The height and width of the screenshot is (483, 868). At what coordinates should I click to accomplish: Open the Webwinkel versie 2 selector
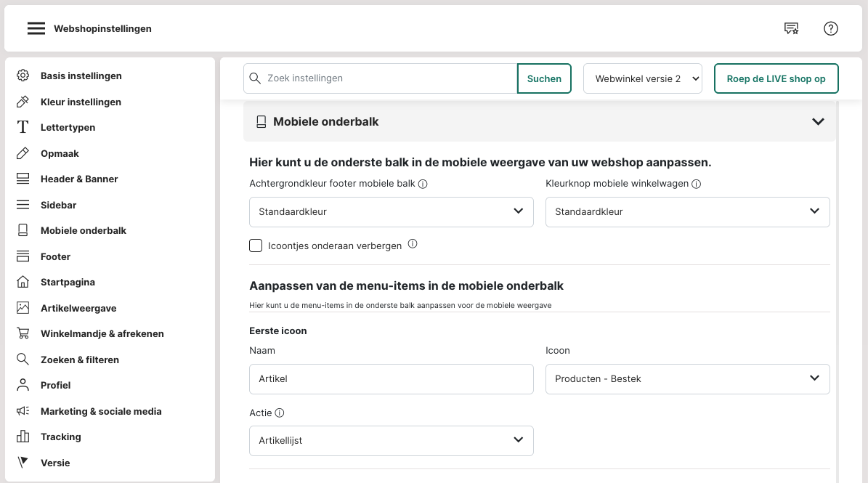click(642, 78)
